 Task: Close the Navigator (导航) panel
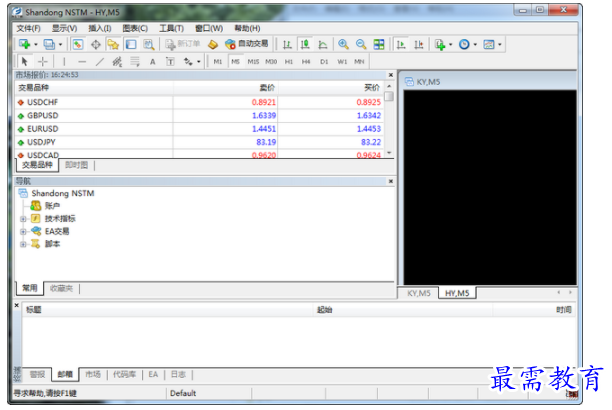390,181
